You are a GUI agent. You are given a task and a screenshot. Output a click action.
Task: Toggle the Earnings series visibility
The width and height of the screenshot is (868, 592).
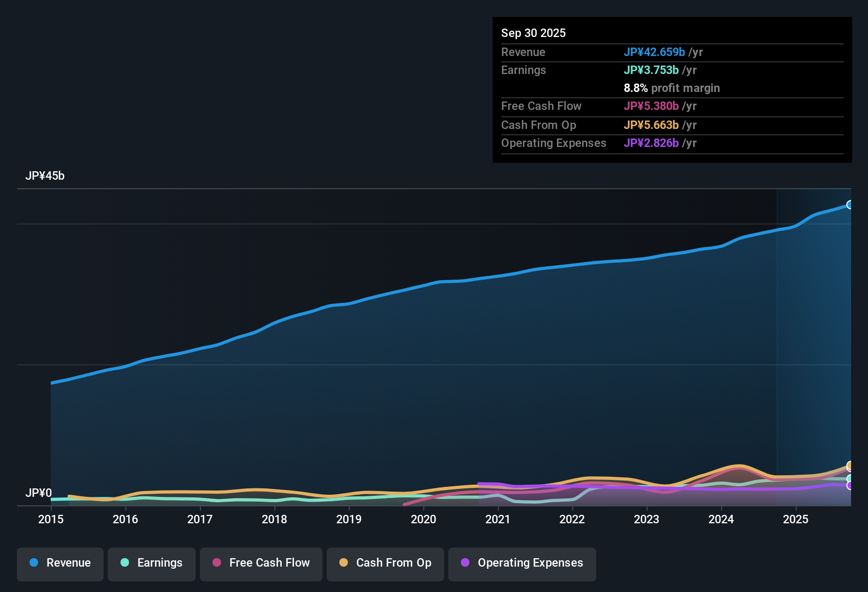(x=151, y=563)
